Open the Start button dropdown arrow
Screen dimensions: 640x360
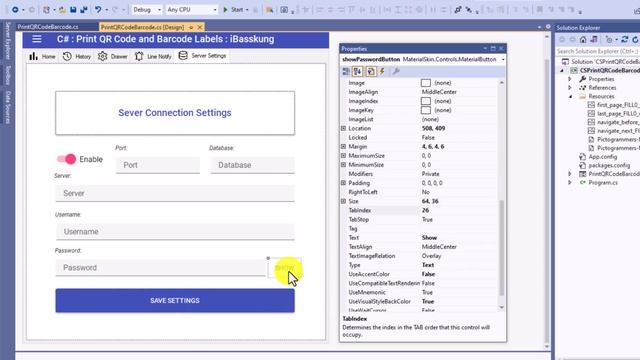point(247,10)
